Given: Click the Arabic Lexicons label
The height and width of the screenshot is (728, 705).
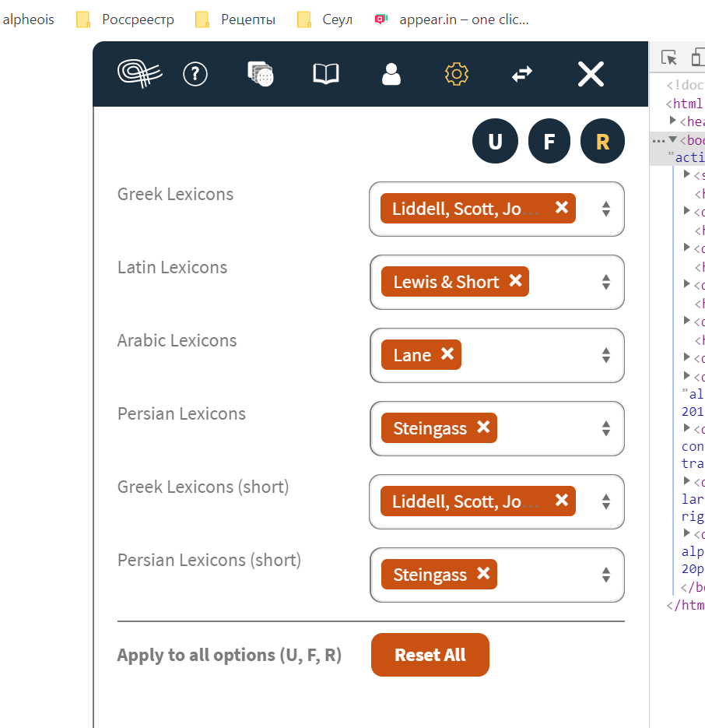Looking at the screenshot, I should 177,340.
